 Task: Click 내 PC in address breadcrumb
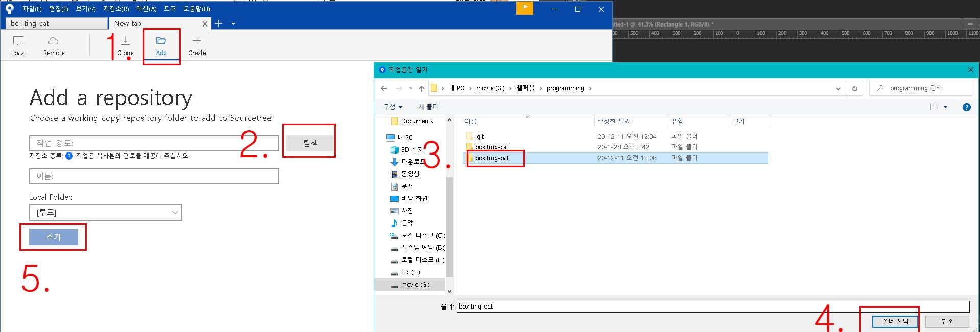point(457,88)
